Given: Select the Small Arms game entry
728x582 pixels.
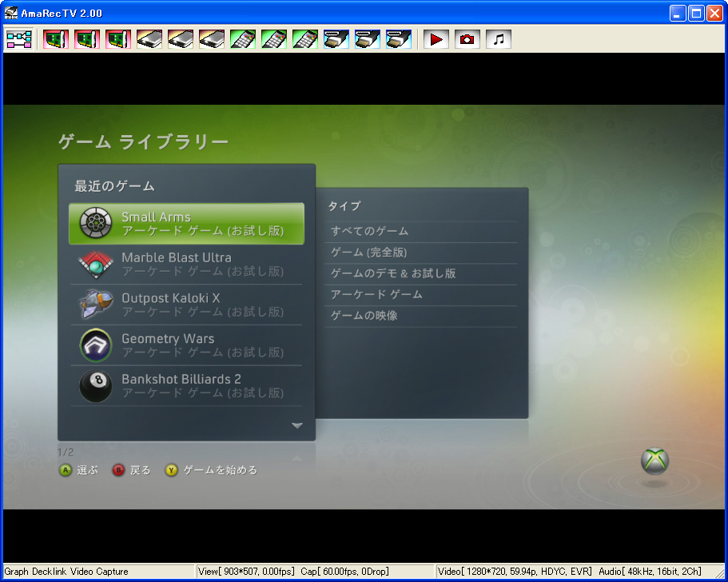Looking at the screenshot, I should pyautogui.click(x=187, y=223).
